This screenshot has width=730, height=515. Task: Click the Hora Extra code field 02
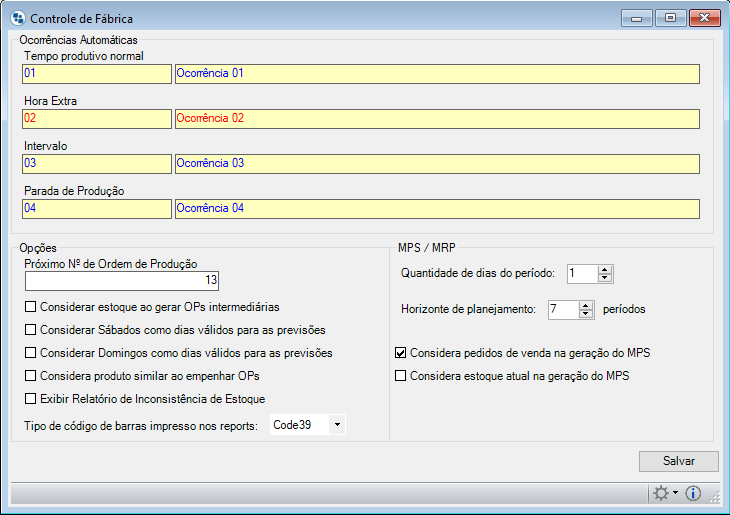coord(97,118)
